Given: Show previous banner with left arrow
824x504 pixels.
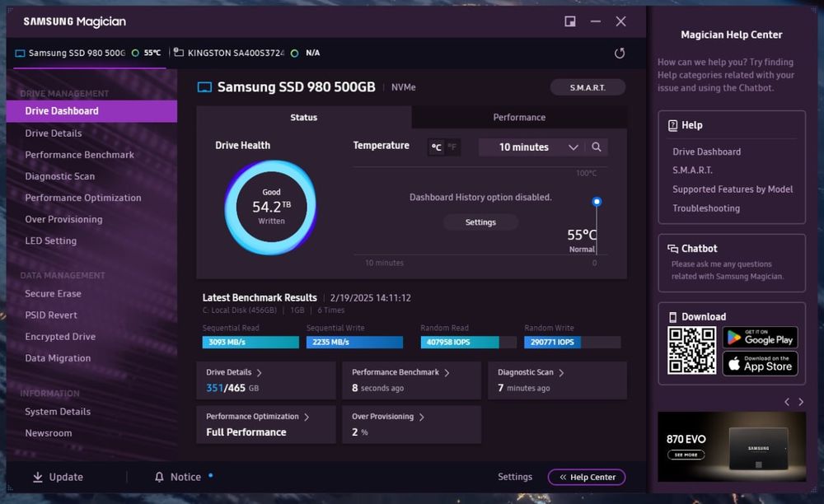Looking at the screenshot, I should click(787, 402).
